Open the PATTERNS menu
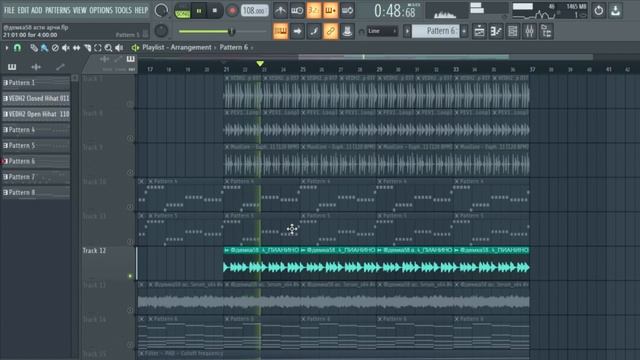This screenshot has width=640, height=360. [x=58, y=10]
